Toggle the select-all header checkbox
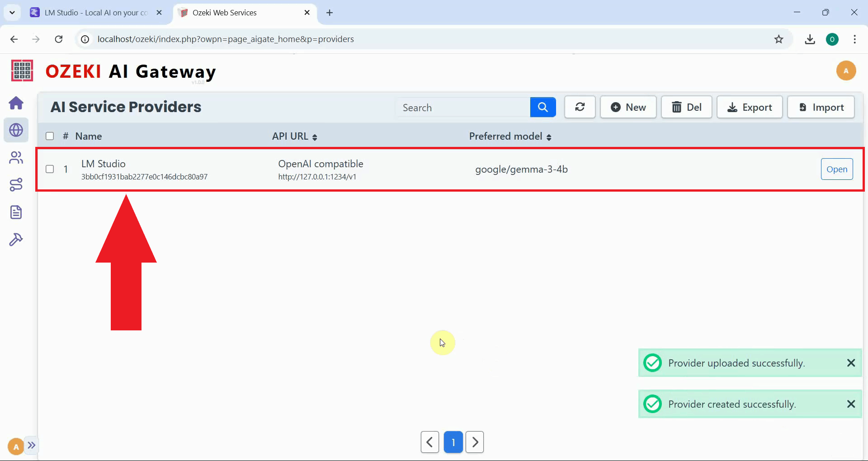868x461 pixels. click(50, 136)
